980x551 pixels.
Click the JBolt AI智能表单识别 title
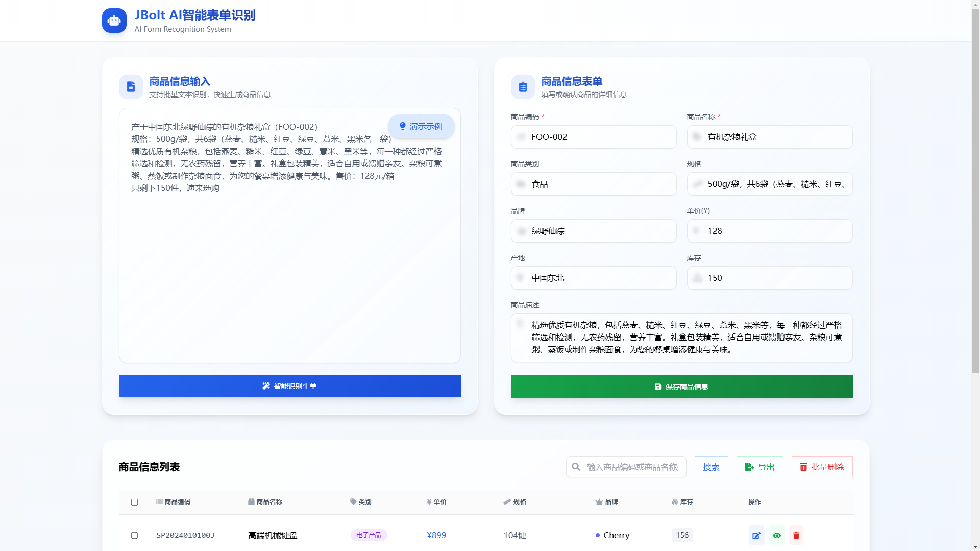pyautogui.click(x=195, y=15)
